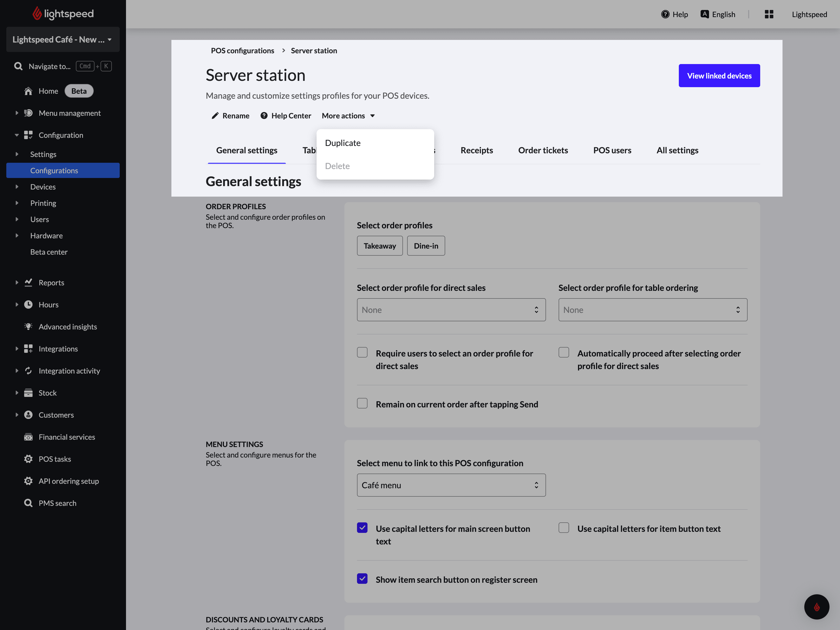840x630 pixels.
Task: Enable Require users to select order profile
Action: click(362, 353)
